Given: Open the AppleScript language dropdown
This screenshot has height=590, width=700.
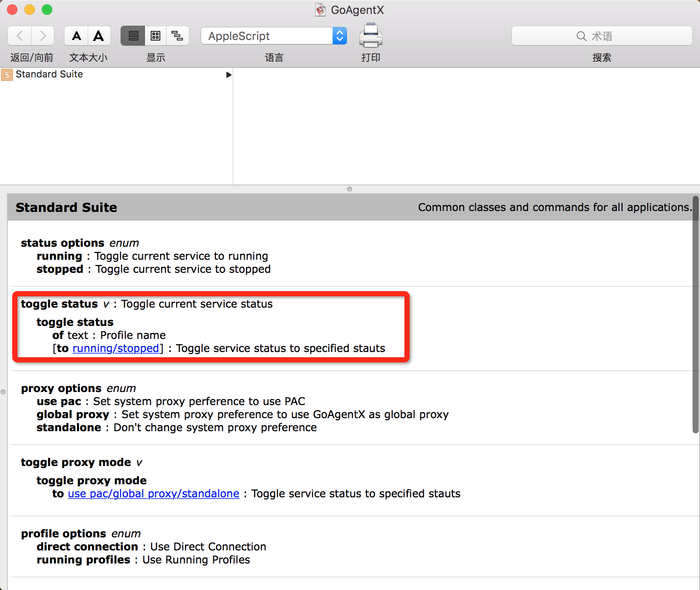Looking at the screenshot, I should (274, 36).
